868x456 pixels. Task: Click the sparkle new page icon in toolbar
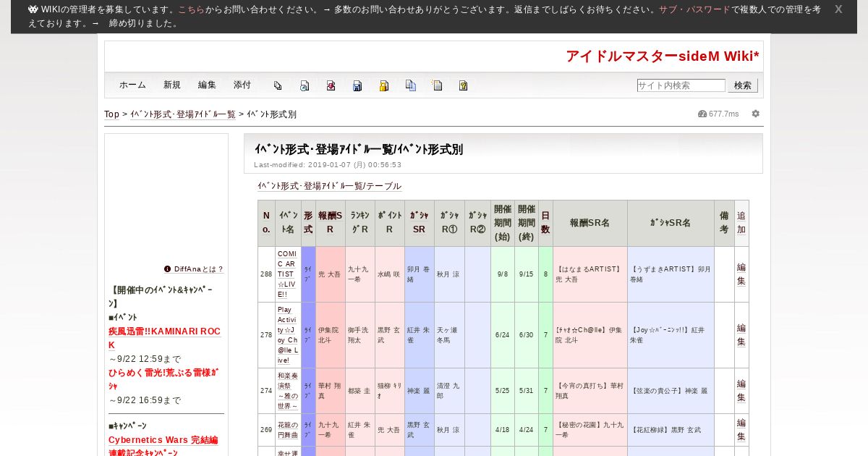point(437,85)
